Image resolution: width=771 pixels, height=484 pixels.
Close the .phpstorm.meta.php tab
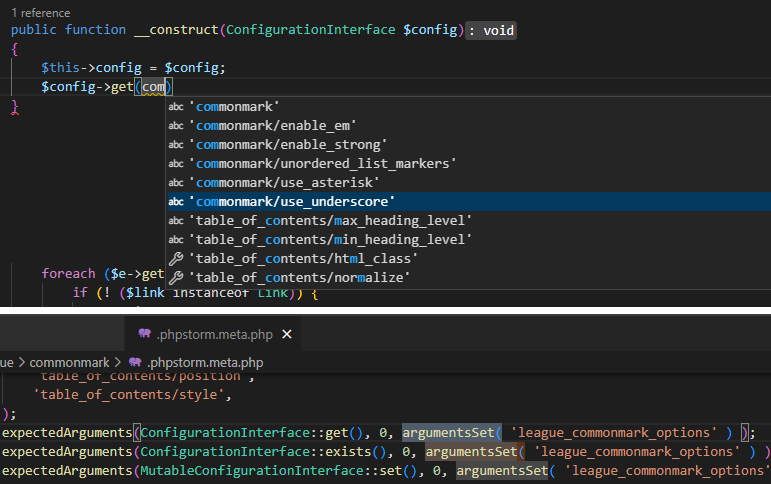(x=287, y=334)
